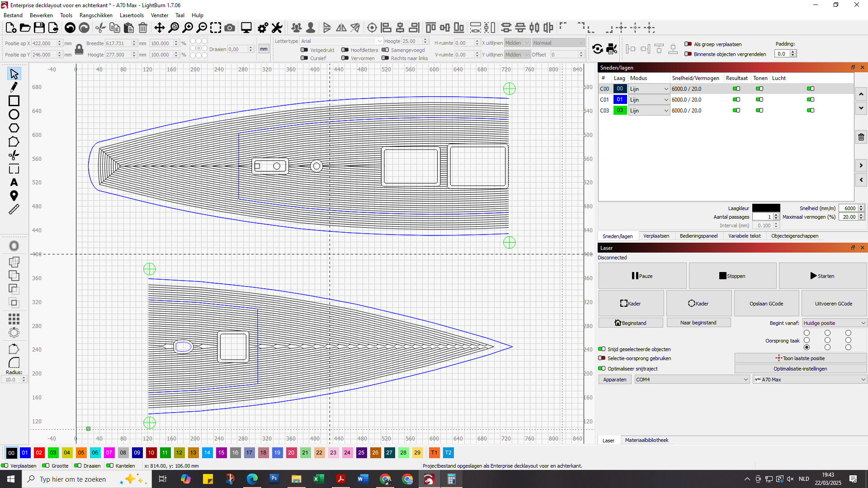This screenshot has width=868, height=488.
Task: Select the ellipse tool
Action: pos(14,114)
